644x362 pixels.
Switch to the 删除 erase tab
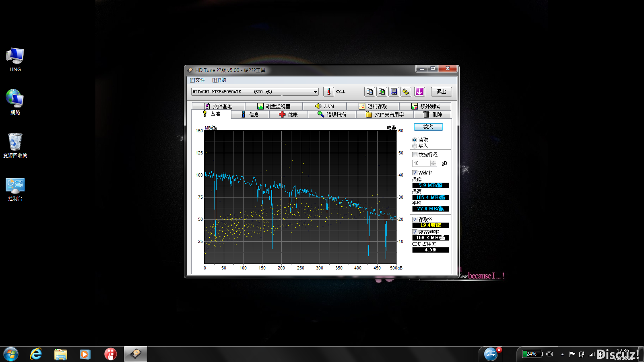pyautogui.click(x=433, y=115)
